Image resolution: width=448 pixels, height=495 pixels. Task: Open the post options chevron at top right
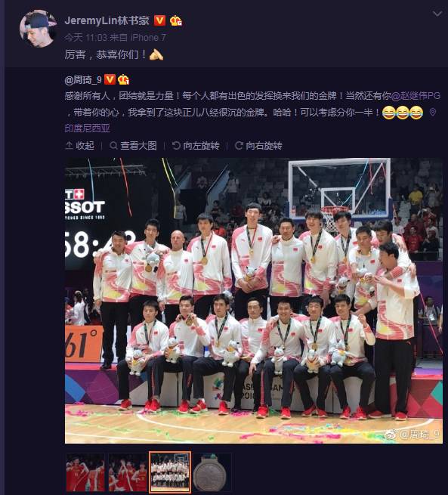(437, 14)
